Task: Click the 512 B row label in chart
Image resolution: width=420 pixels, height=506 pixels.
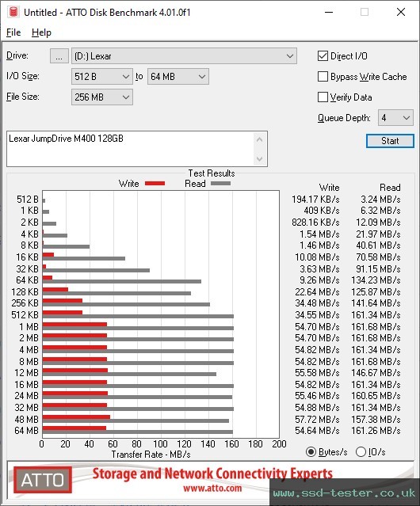Action: click(x=28, y=200)
